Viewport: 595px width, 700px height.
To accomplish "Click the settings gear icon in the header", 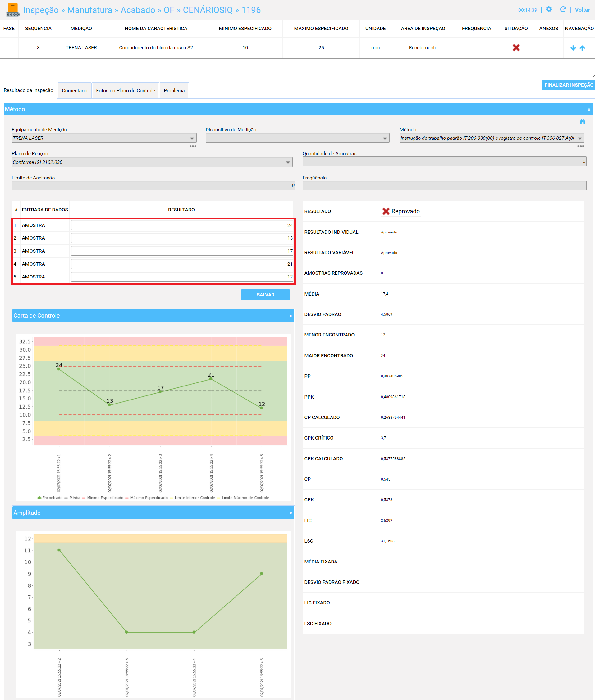I will [x=549, y=9].
